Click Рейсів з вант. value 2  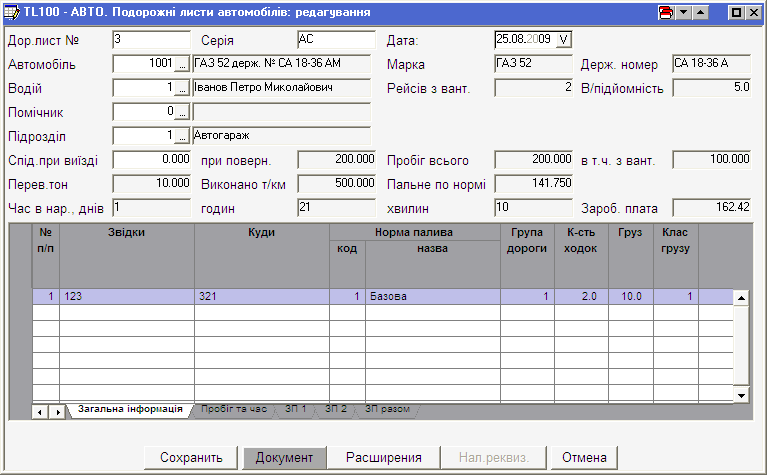[x=533, y=88]
